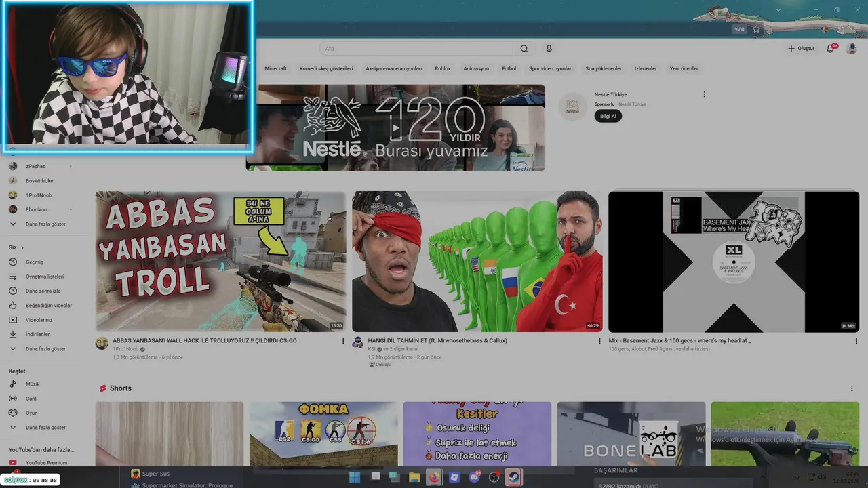Open the Kesitler Shorts thumbnail

pyautogui.click(x=477, y=434)
